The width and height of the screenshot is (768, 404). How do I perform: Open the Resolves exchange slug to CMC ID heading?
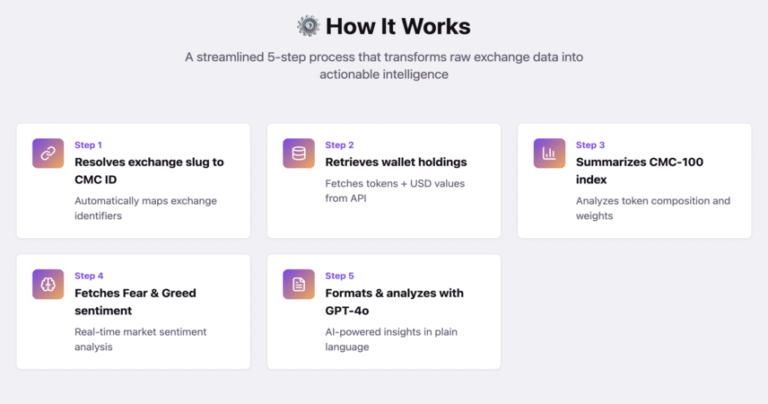(149, 171)
